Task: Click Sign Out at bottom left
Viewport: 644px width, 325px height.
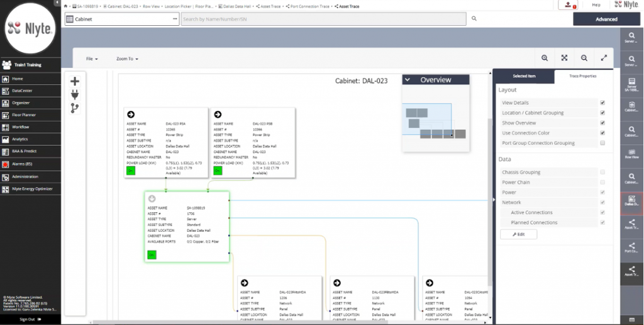Action: click(30, 319)
